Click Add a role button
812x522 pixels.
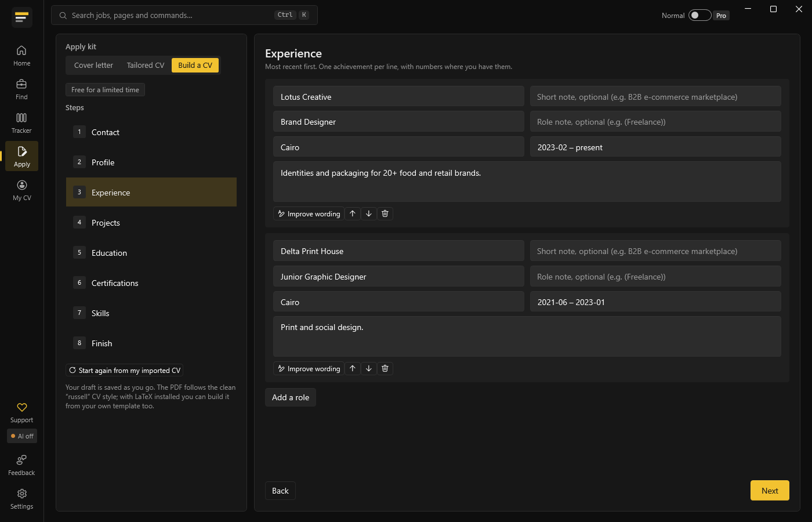pos(291,397)
